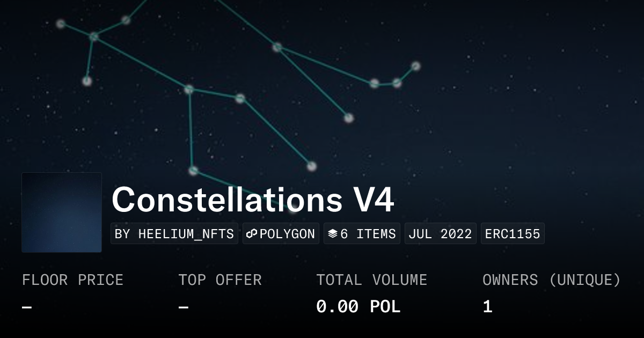Click the 0.00 POL volume value
644x338 pixels.
(358, 307)
